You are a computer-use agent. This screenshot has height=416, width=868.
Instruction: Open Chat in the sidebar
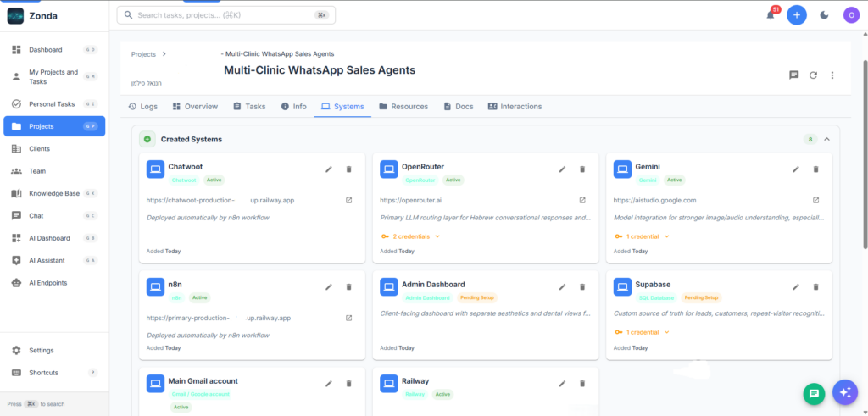(54, 216)
